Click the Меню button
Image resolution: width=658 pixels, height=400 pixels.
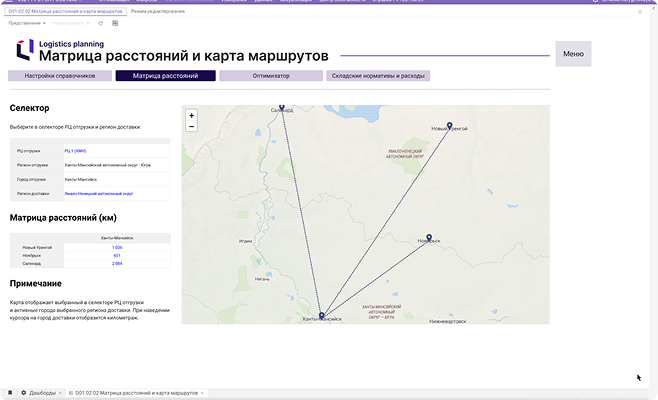[573, 54]
